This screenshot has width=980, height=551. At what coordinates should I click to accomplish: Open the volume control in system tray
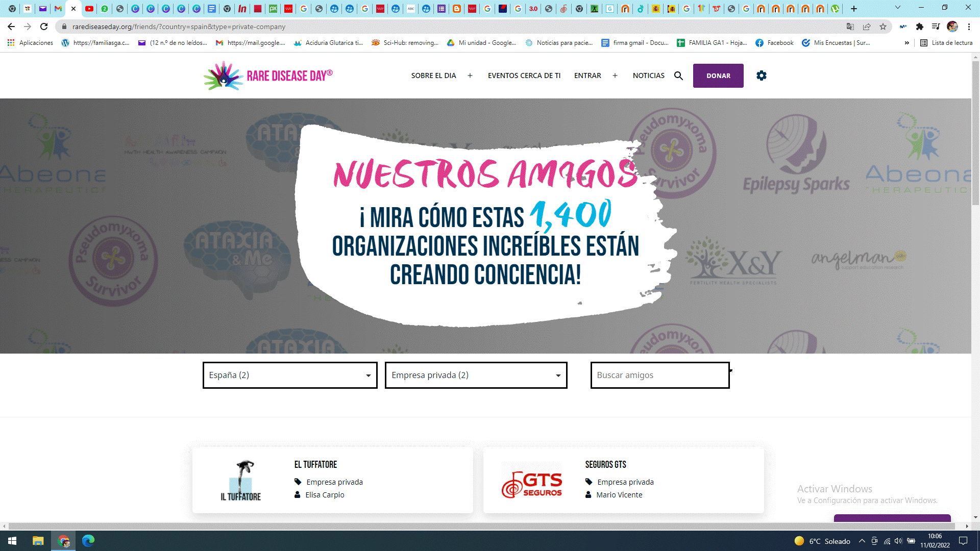[898, 541]
